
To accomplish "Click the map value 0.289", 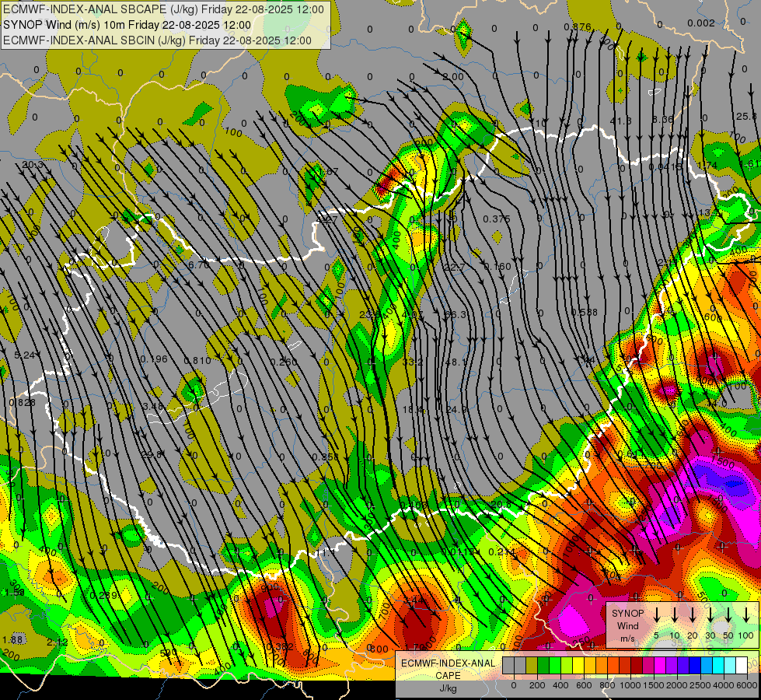I will click(x=104, y=595).
